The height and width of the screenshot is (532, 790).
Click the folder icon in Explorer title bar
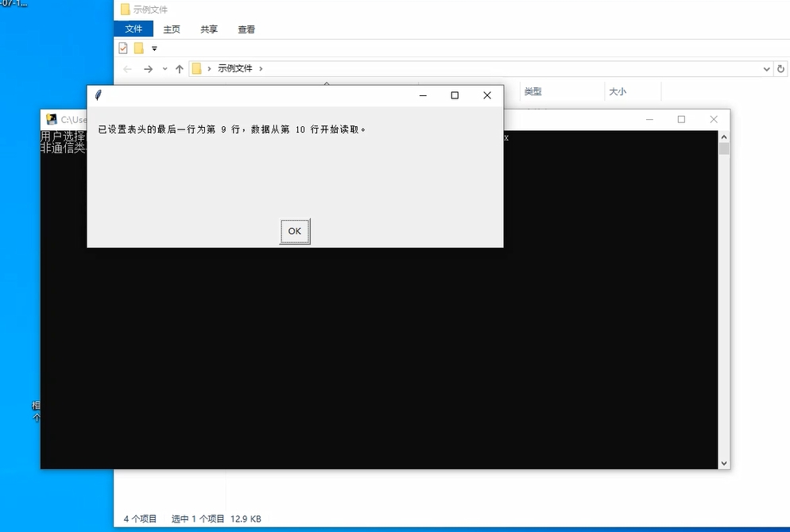click(x=125, y=10)
